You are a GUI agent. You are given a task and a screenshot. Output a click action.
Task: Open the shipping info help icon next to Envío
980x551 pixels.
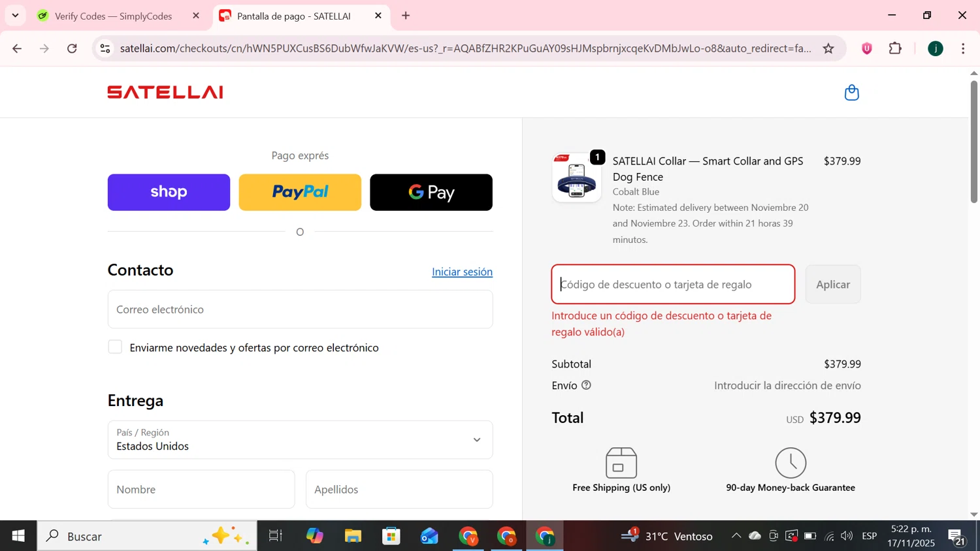pos(586,385)
